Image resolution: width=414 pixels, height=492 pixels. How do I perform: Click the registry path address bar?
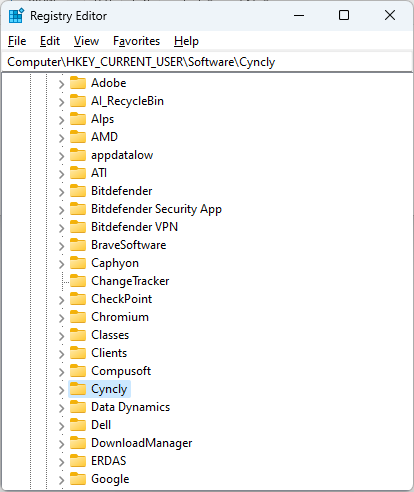pyautogui.click(x=207, y=62)
